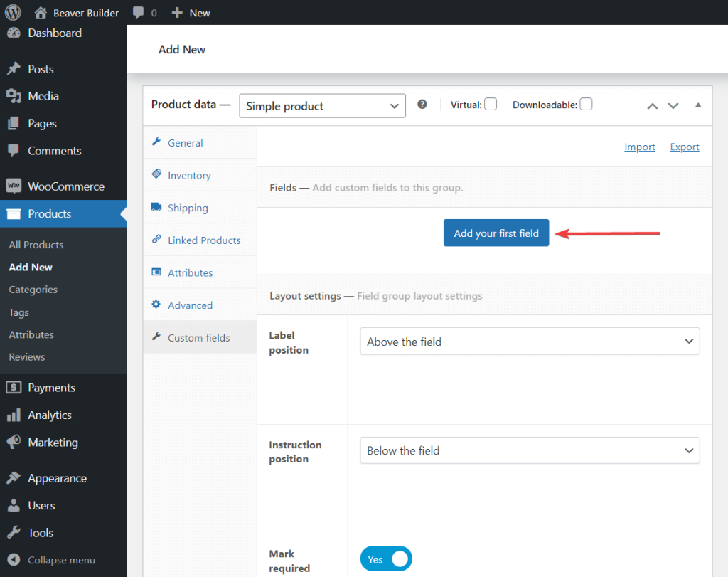Open the Simple product type dropdown
The image size is (728, 577).
(x=322, y=105)
